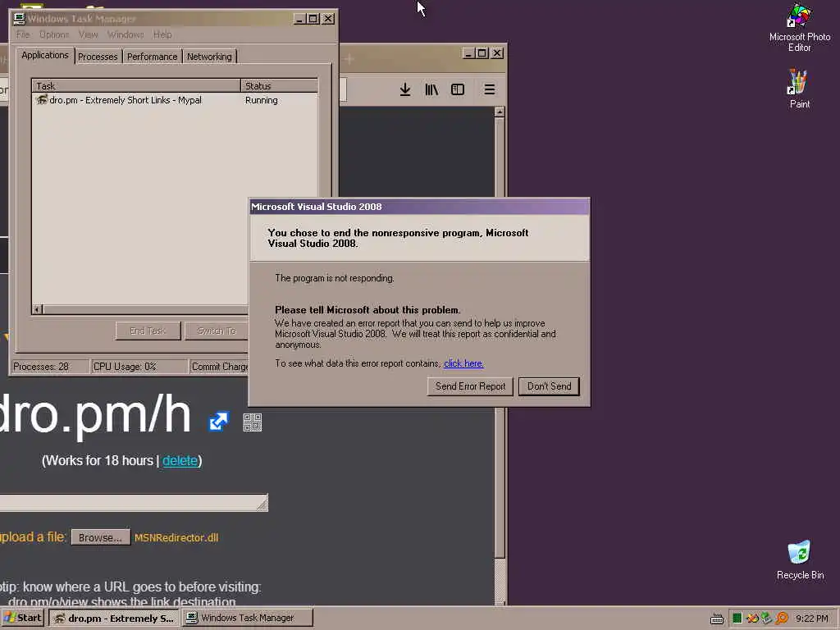Sort by the Status column header

coord(279,85)
